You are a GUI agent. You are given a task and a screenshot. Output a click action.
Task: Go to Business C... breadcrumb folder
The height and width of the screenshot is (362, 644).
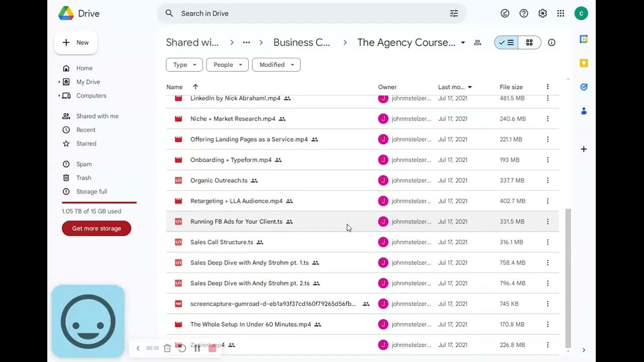pos(301,43)
